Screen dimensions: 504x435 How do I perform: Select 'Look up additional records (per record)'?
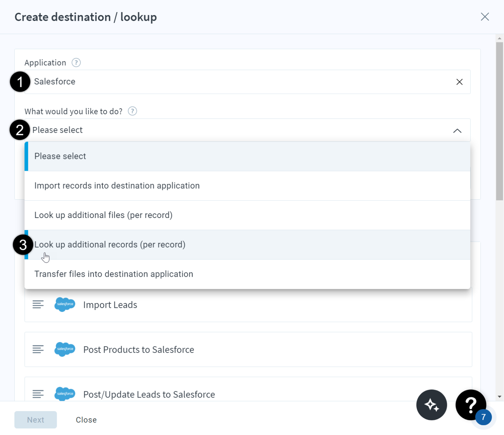[x=110, y=245]
